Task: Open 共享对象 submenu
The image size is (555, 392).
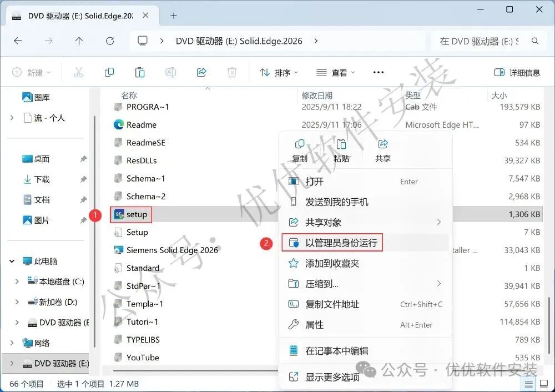Action: (x=365, y=223)
